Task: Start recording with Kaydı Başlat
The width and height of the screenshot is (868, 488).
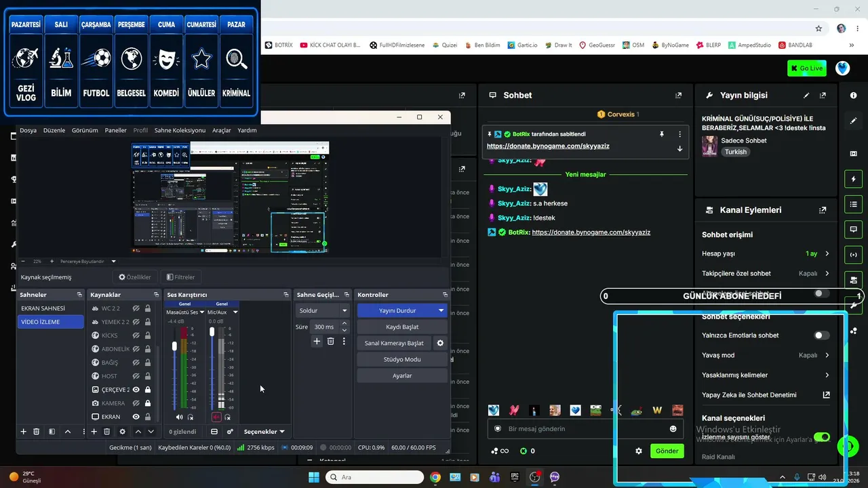Action: click(402, 327)
